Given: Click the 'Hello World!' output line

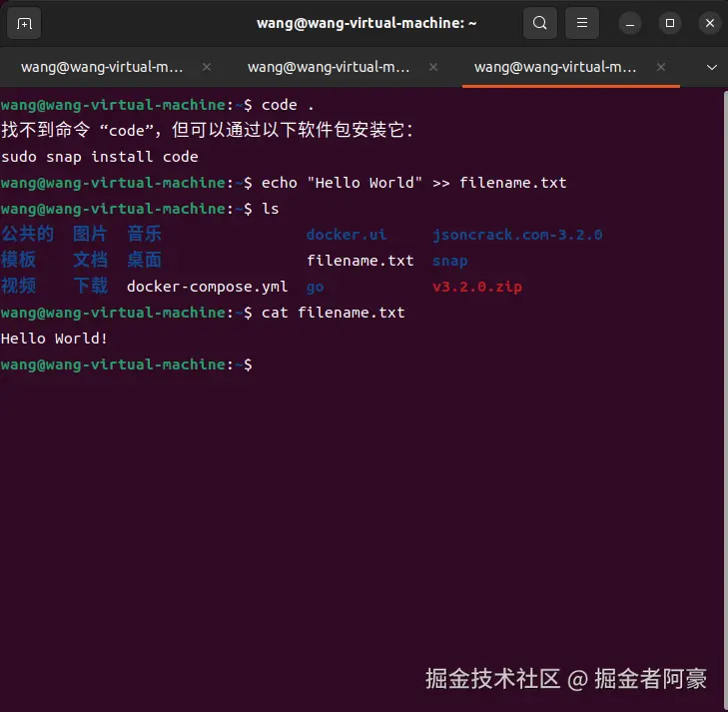Looking at the screenshot, I should pos(54,339).
